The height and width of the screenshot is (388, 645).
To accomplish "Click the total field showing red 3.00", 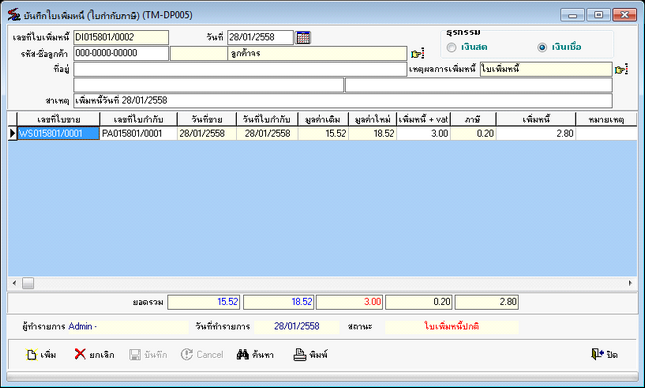I will [x=349, y=302].
